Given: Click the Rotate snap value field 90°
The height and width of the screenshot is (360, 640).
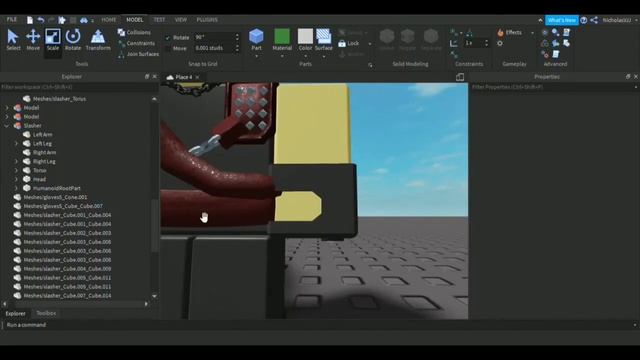Looking at the screenshot, I should pos(214,37).
